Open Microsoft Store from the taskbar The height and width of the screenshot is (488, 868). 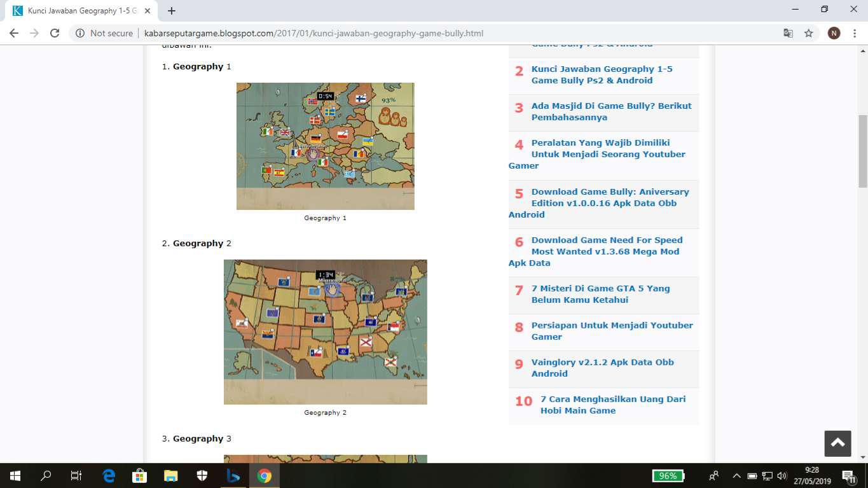[x=140, y=476]
